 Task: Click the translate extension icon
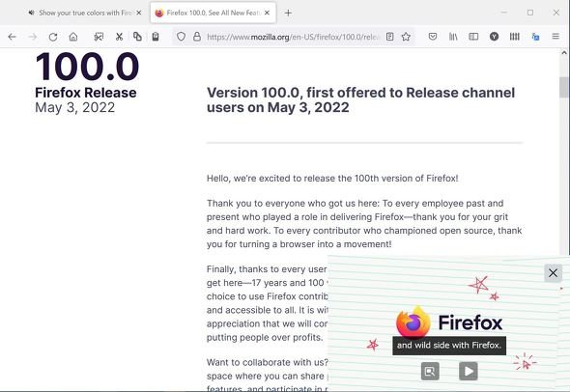[x=535, y=37]
